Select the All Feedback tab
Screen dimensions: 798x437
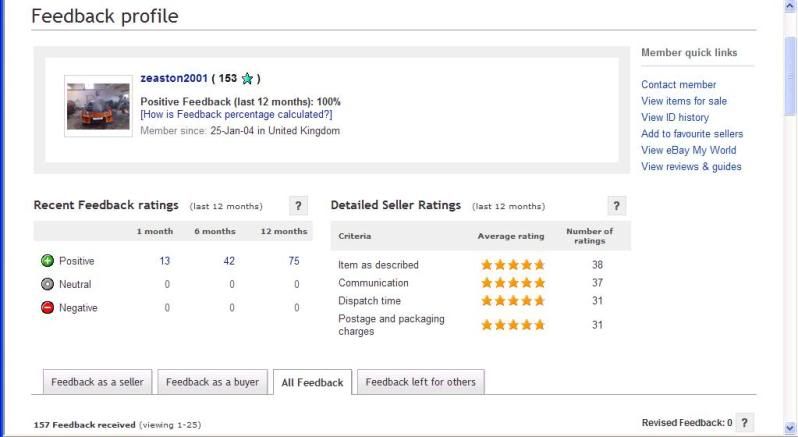point(312,383)
